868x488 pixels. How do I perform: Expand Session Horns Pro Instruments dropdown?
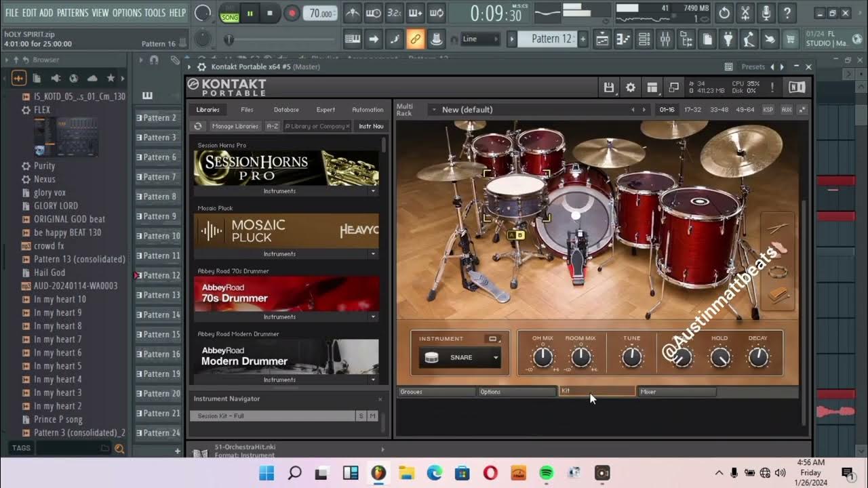click(x=372, y=191)
